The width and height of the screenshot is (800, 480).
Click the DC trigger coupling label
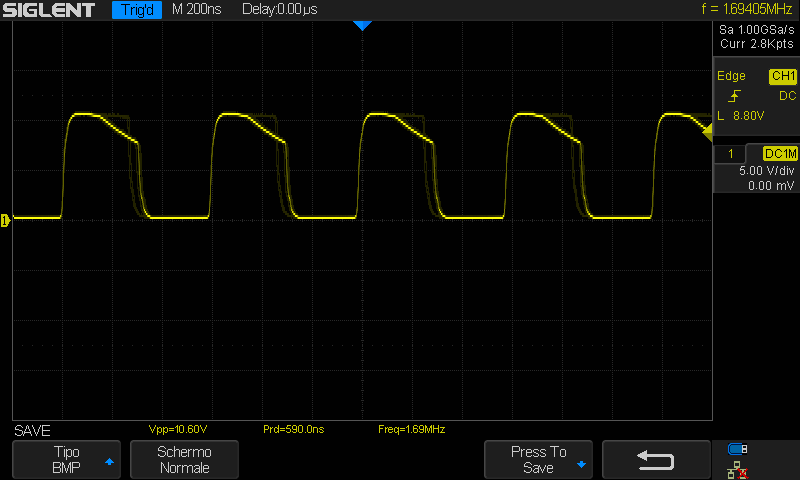pyautogui.click(x=787, y=96)
